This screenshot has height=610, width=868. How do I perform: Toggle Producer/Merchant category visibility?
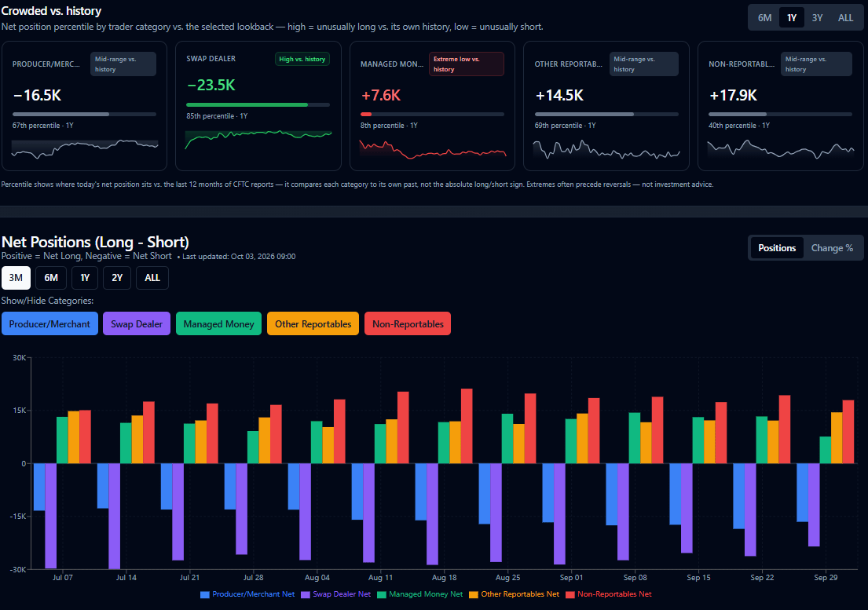pyautogui.click(x=49, y=323)
